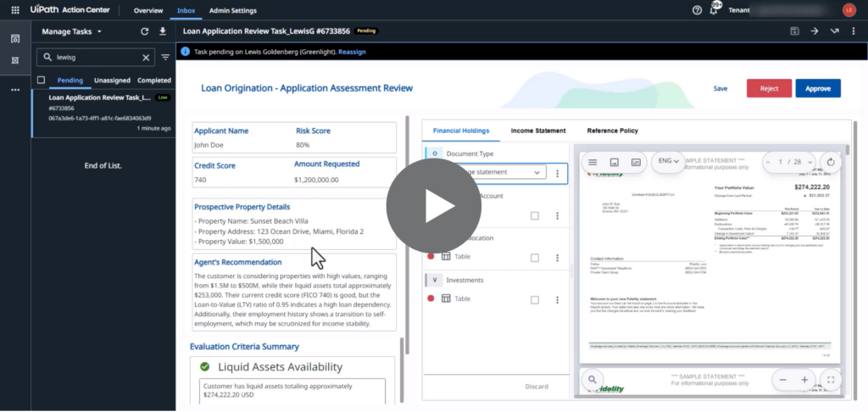This screenshot has width=868, height=412.
Task: Open the notifications bell
Action: click(x=714, y=10)
